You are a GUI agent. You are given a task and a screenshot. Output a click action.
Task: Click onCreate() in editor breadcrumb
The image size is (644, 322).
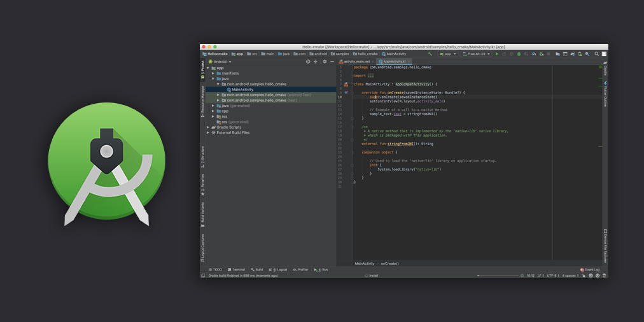coord(389,263)
